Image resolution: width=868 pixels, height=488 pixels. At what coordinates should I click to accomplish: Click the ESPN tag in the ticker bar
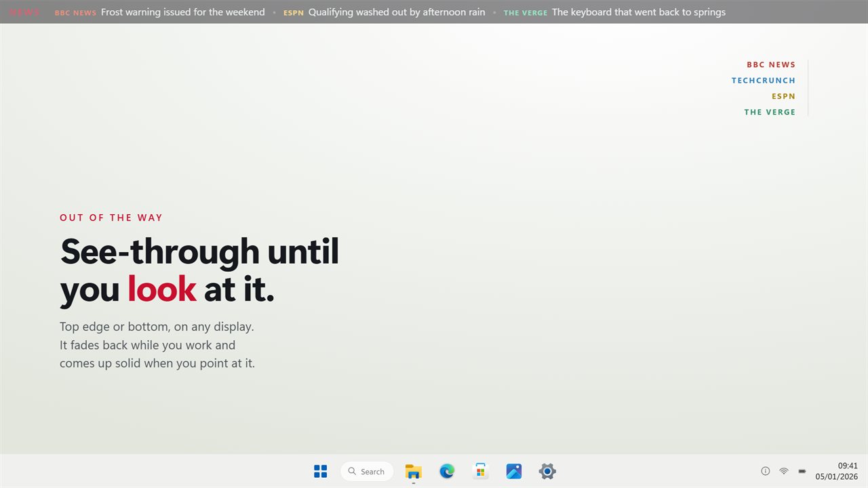tap(294, 13)
